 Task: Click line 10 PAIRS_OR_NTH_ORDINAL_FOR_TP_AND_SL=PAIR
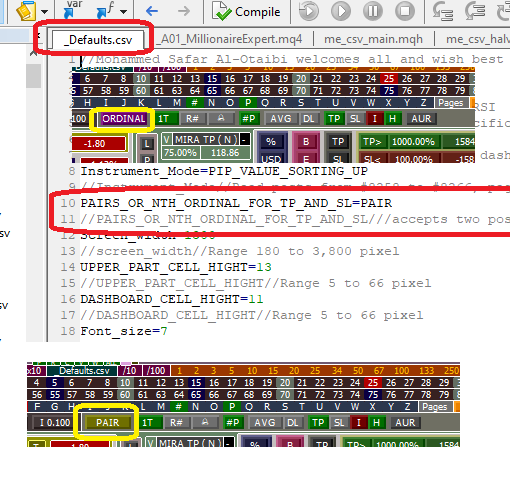click(236, 203)
